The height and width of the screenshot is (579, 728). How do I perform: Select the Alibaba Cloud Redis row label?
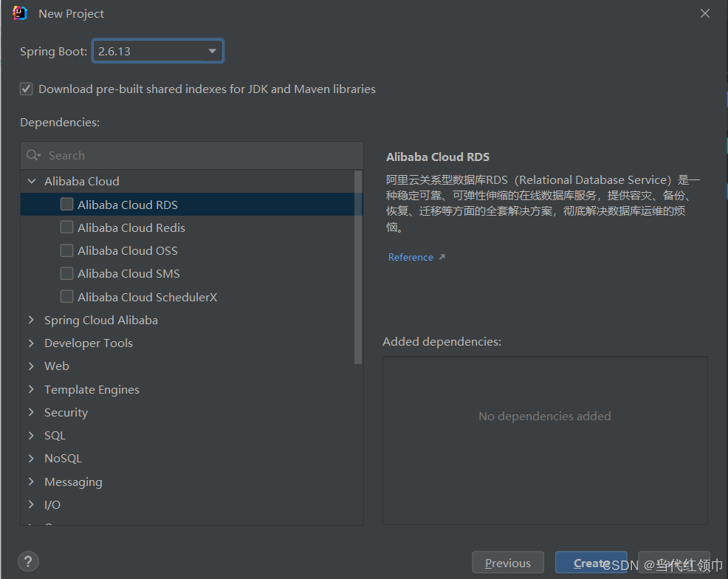[131, 227]
